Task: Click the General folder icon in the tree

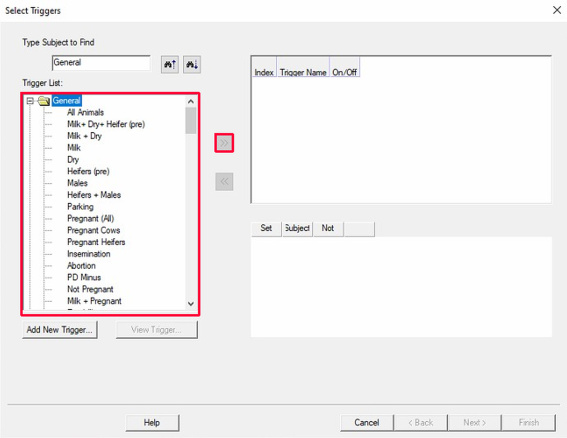Action: 44,101
